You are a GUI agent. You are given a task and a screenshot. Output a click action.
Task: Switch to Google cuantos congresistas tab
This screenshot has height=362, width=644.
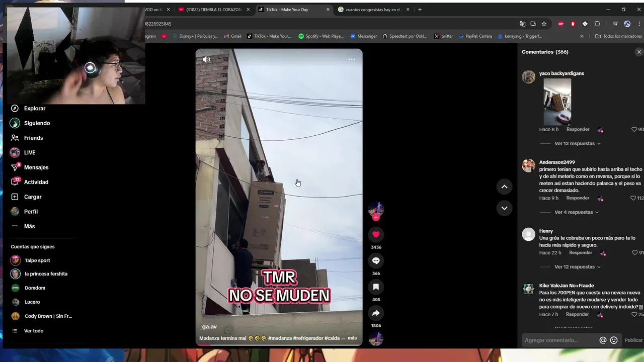click(373, 10)
